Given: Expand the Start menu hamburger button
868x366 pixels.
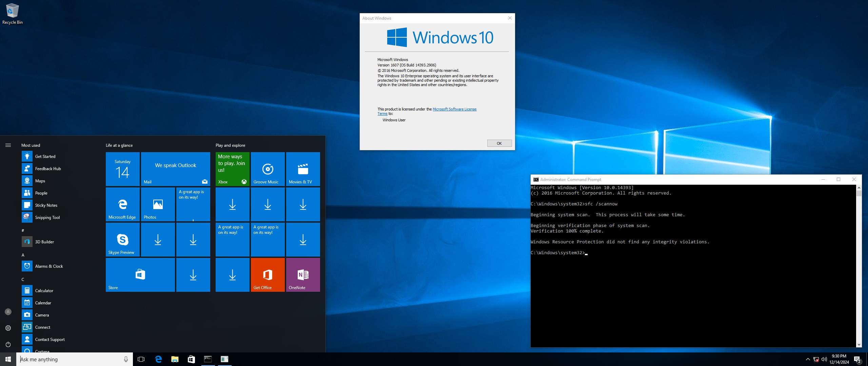Looking at the screenshot, I should pyautogui.click(x=8, y=145).
